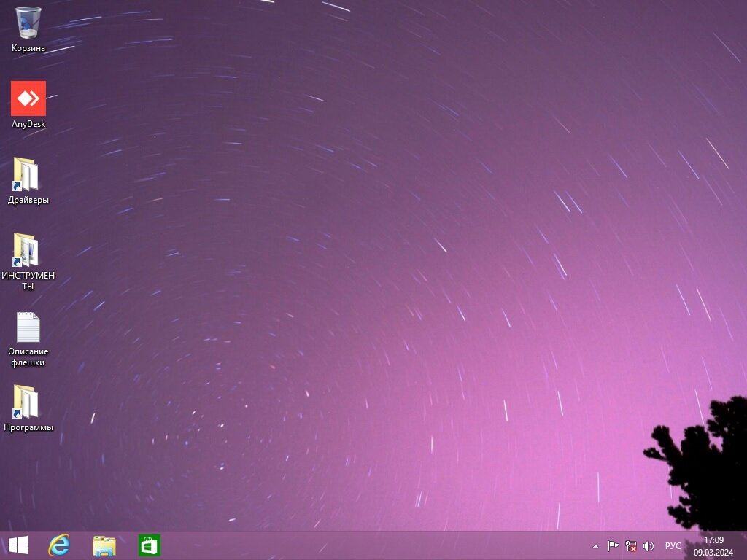This screenshot has height=560, width=747.
Task: Click the network status tray icon
Action: tap(631, 545)
